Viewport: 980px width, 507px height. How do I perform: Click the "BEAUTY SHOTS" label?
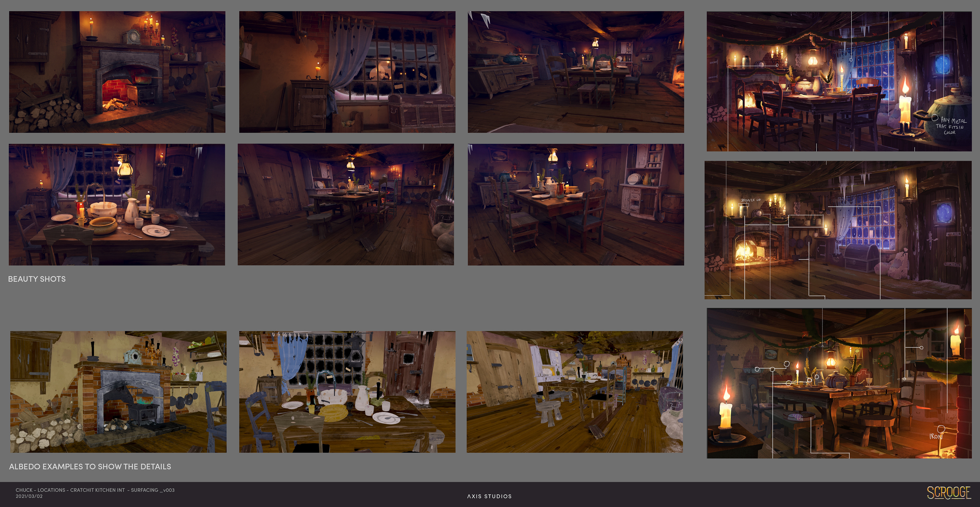point(37,279)
